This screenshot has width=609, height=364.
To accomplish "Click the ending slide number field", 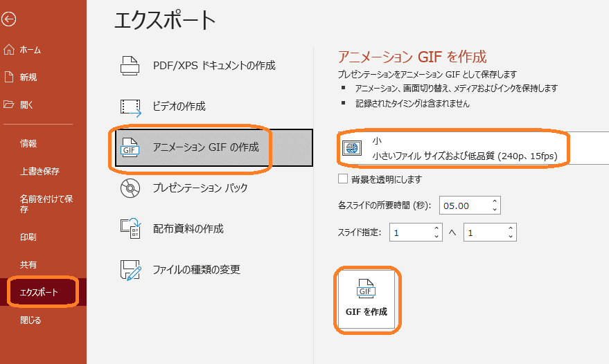I will click(485, 233).
